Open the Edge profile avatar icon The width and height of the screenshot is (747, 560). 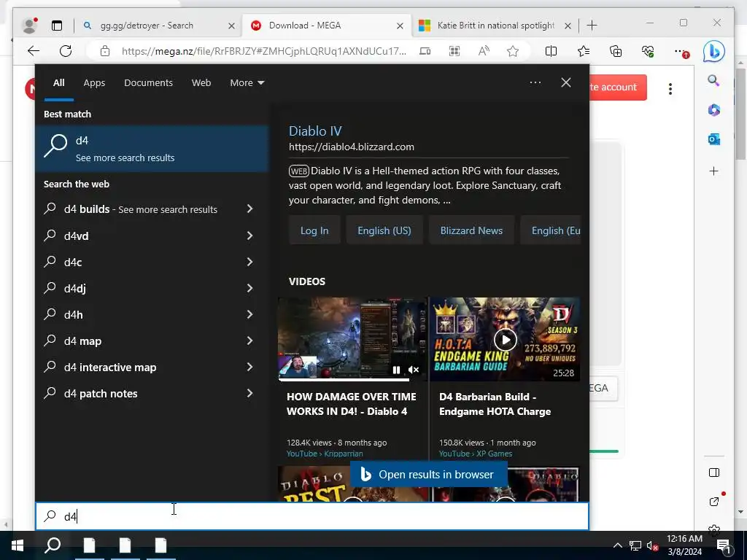coord(30,26)
